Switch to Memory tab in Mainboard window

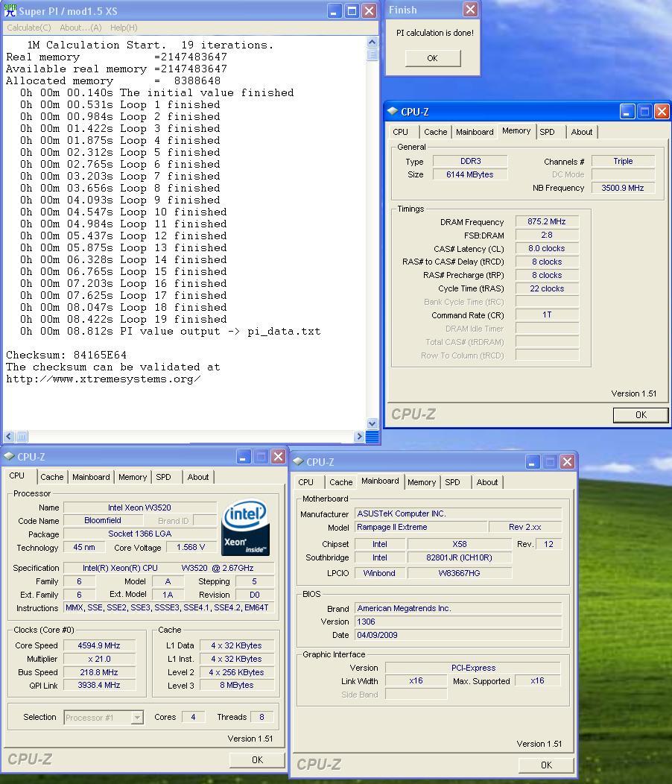[422, 482]
